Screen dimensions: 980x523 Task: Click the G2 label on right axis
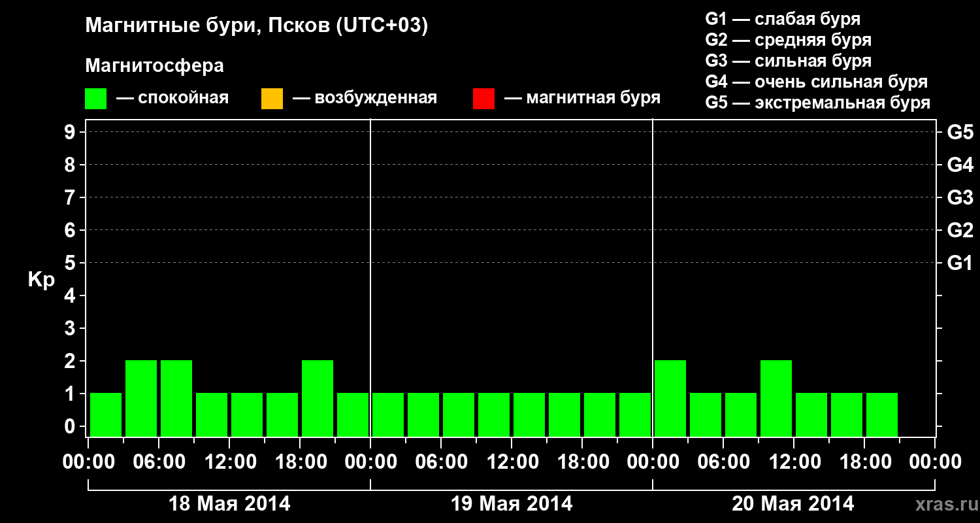pos(960,230)
